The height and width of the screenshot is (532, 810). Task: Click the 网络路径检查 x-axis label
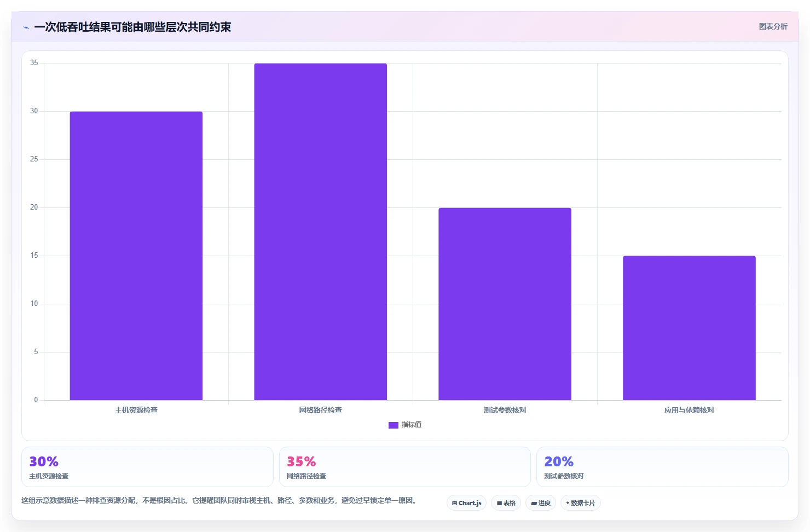pyautogui.click(x=321, y=410)
